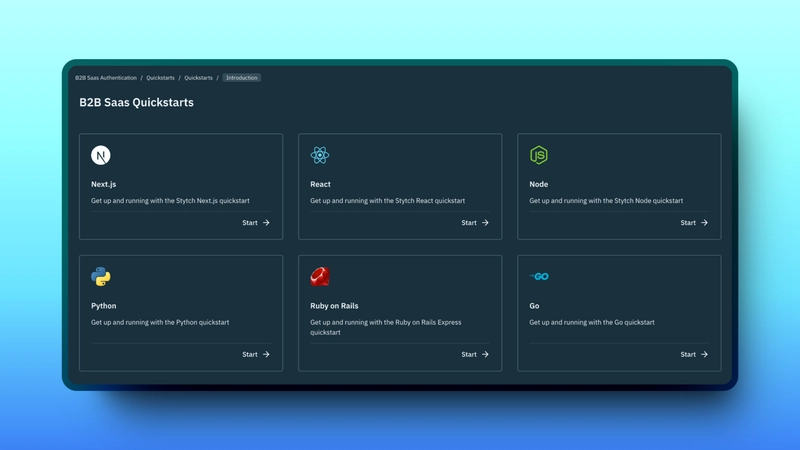Click the Node.js hexagon logo icon

coord(539,155)
